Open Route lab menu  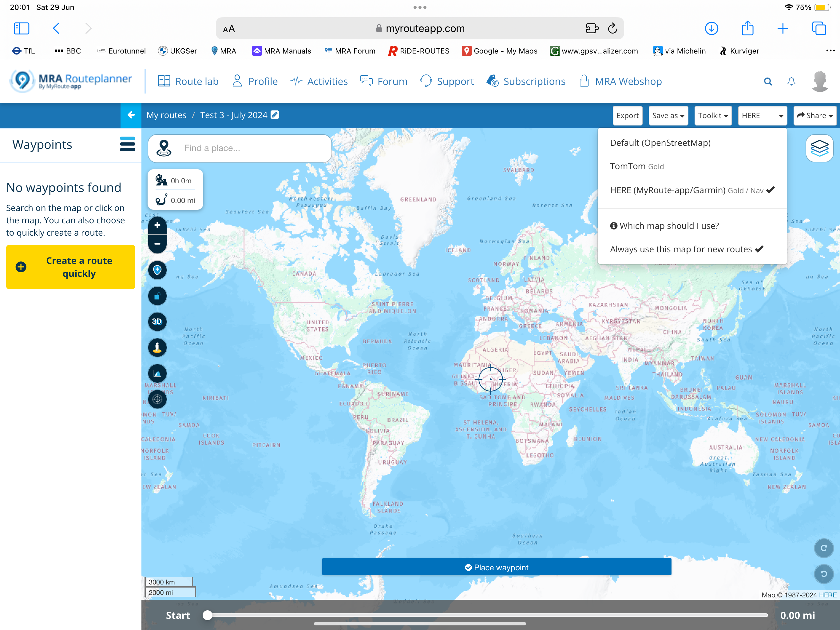pyautogui.click(x=188, y=81)
